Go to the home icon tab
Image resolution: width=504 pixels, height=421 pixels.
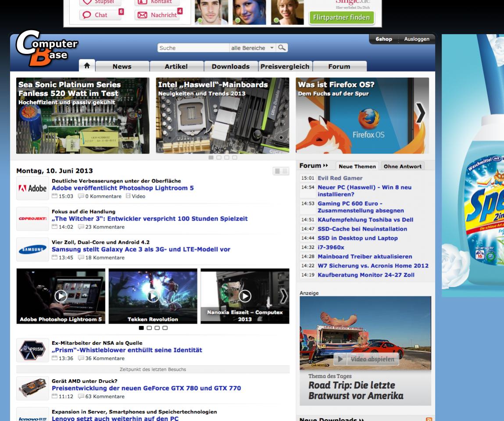click(x=87, y=65)
